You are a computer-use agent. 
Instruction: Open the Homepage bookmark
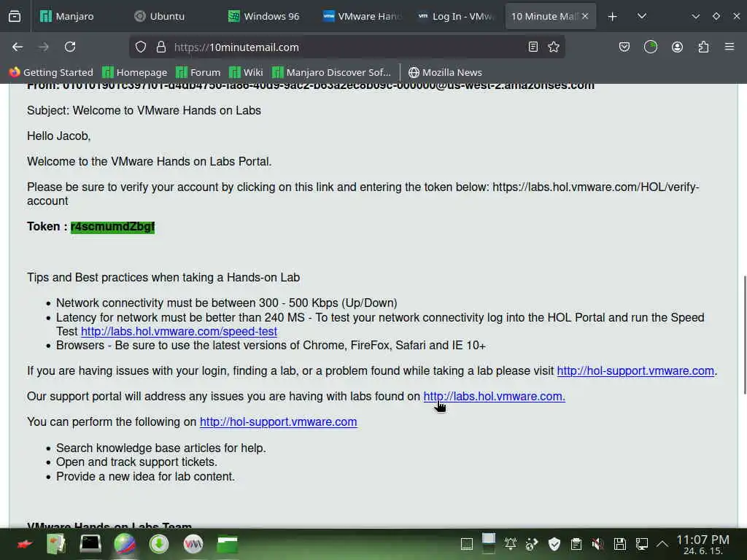[x=135, y=72]
